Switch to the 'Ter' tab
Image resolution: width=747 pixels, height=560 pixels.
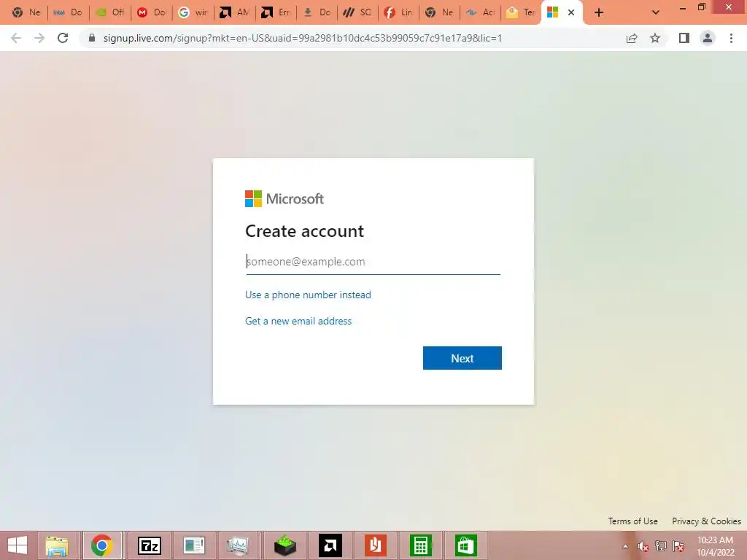521,12
